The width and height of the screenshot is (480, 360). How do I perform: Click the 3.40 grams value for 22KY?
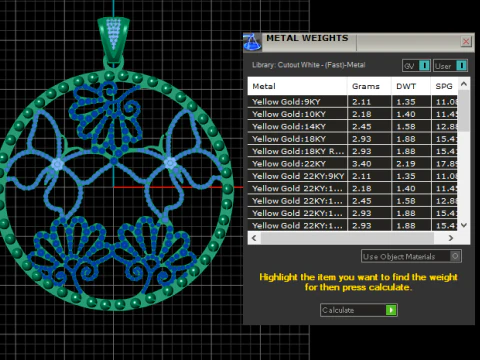point(362,164)
